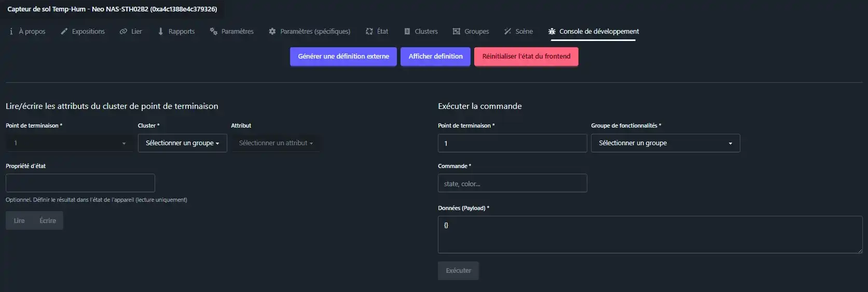Click the Afficher definition button

(435, 57)
